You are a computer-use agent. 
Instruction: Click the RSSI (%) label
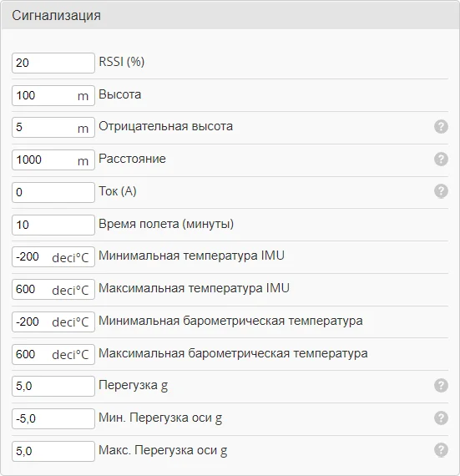(121, 62)
